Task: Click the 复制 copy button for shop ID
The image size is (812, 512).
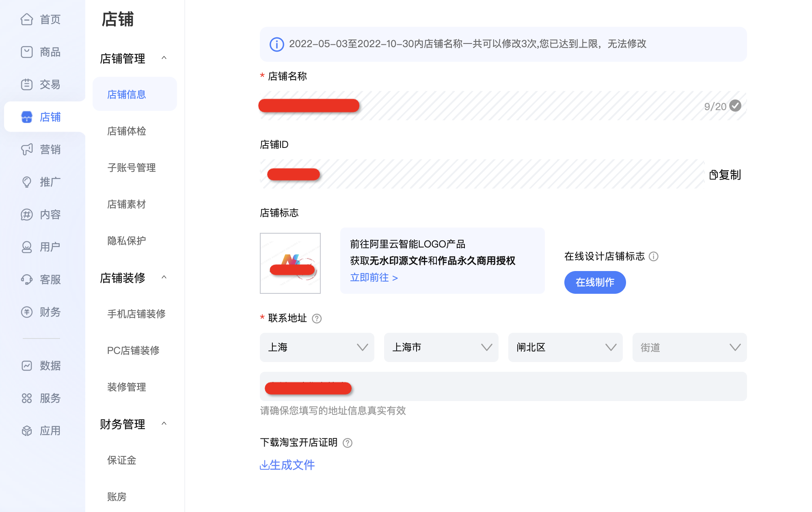Action: (x=725, y=175)
